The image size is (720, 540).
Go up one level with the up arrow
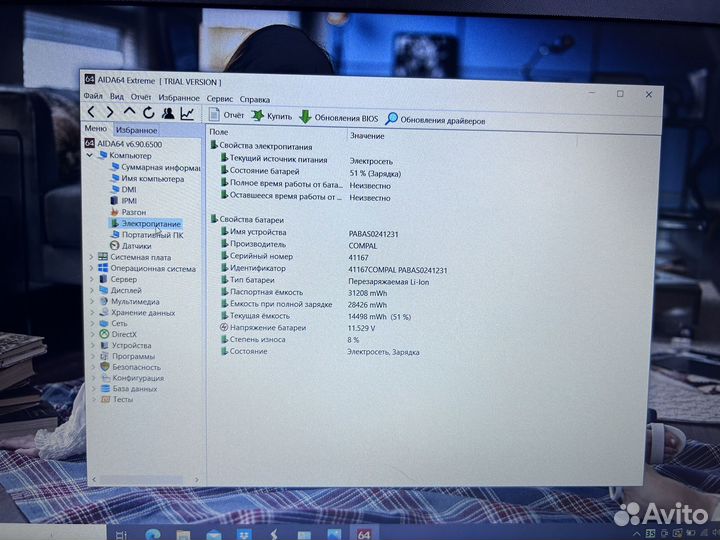(x=129, y=112)
